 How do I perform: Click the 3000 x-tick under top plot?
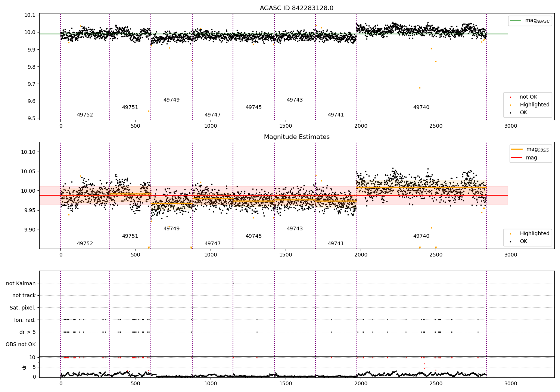(511, 126)
